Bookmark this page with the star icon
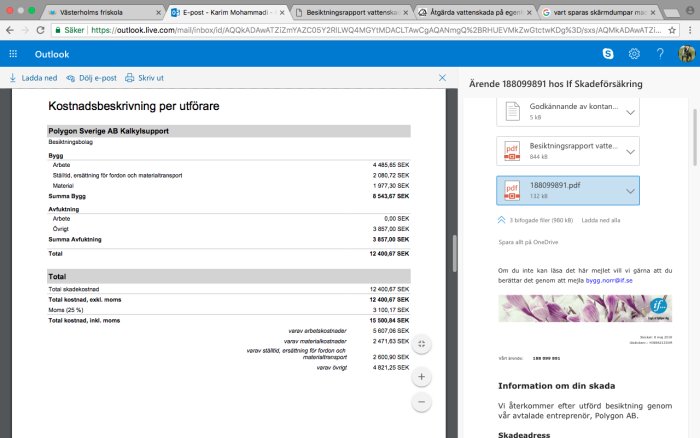This screenshot has height=438, width=700. 671,30
